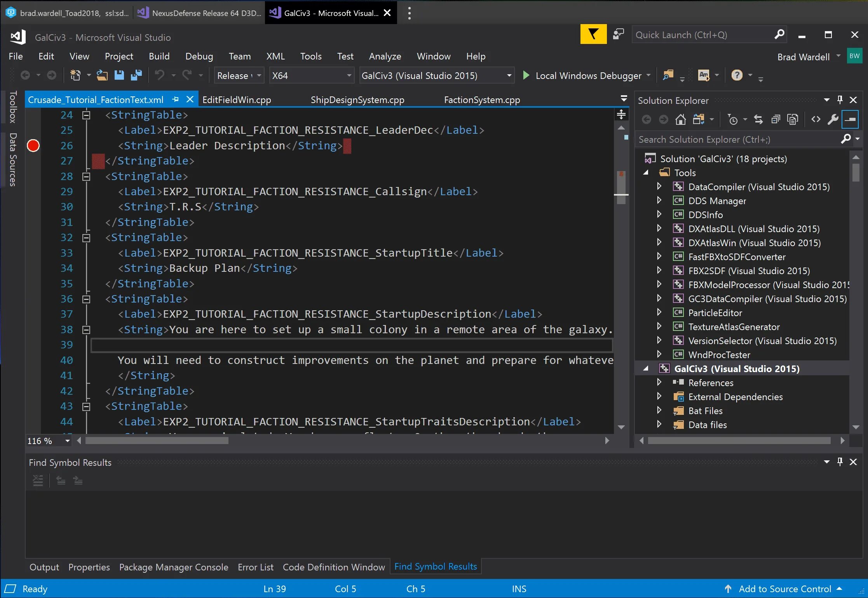Open the notifications flag icon
Screen dimensions: 868x598
click(593, 35)
